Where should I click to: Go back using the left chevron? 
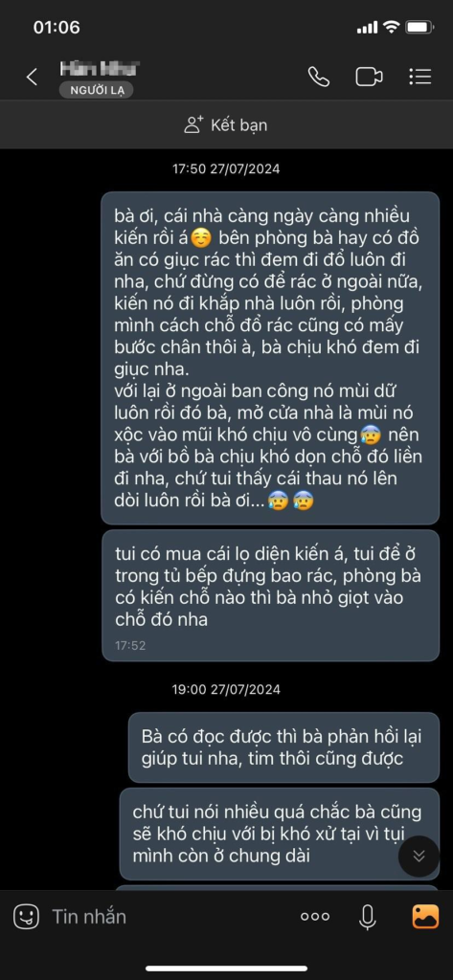[x=32, y=77]
